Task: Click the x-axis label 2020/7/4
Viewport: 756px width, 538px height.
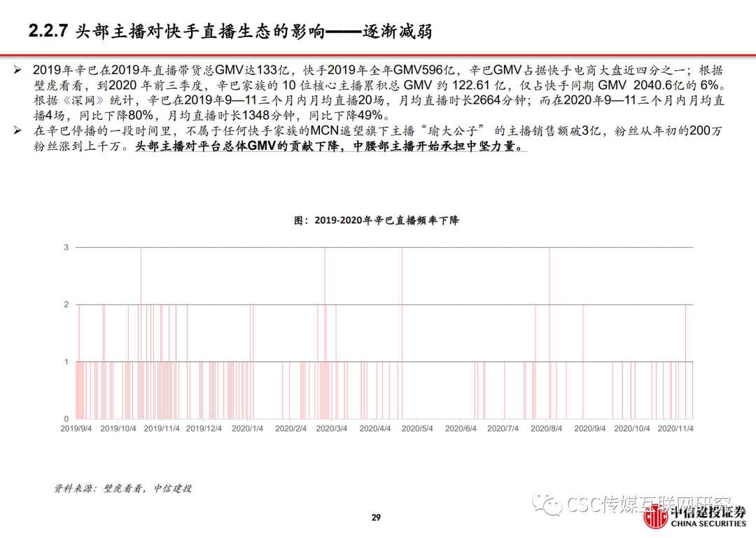Action: (503, 429)
